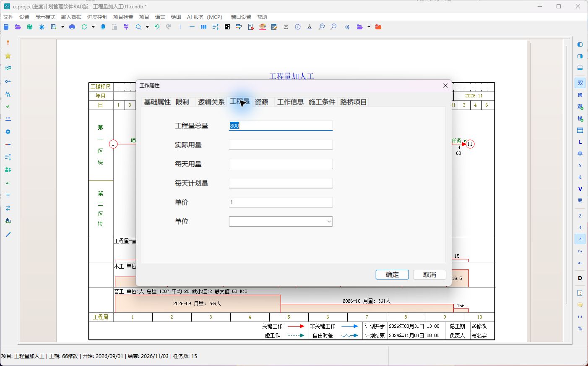Click the 取消 button

[429, 274]
